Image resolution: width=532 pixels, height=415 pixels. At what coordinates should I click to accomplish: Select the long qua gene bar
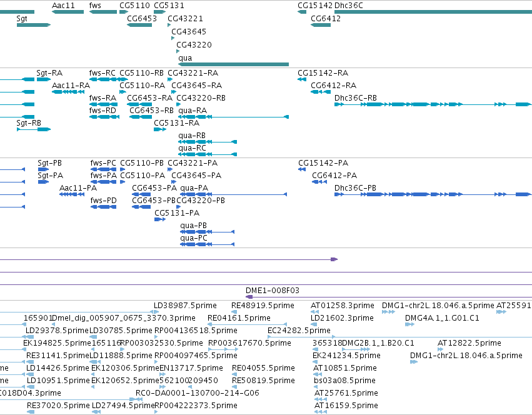tap(233, 64)
